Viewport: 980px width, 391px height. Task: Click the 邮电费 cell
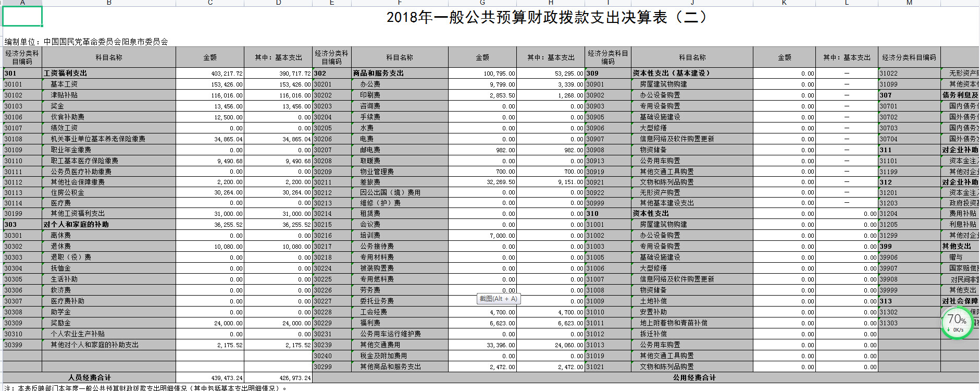point(400,150)
